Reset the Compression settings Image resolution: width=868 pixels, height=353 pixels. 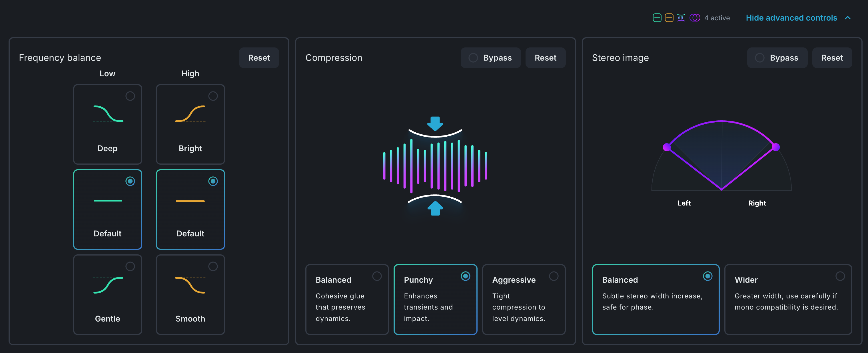pyautogui.click(x=545, y=58)
